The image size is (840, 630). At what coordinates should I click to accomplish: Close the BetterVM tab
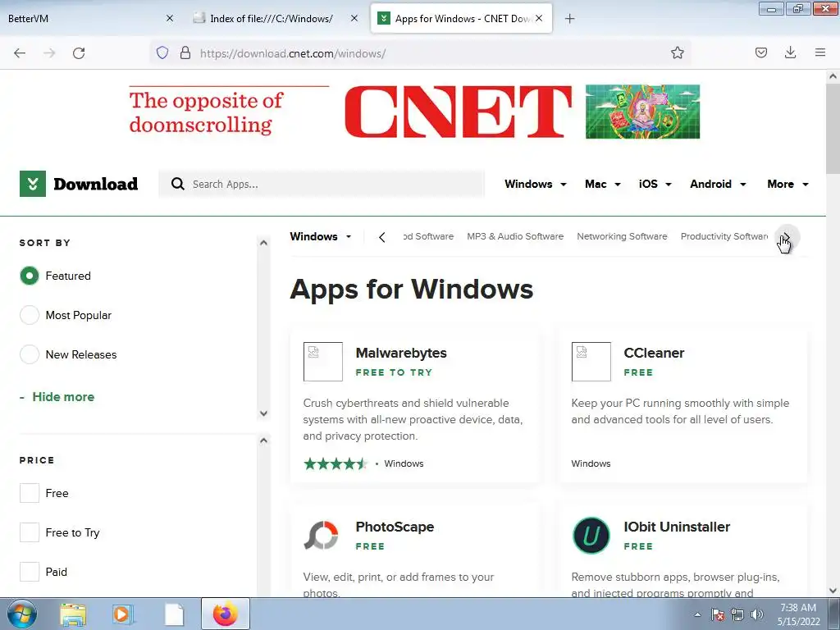(169, 18)
